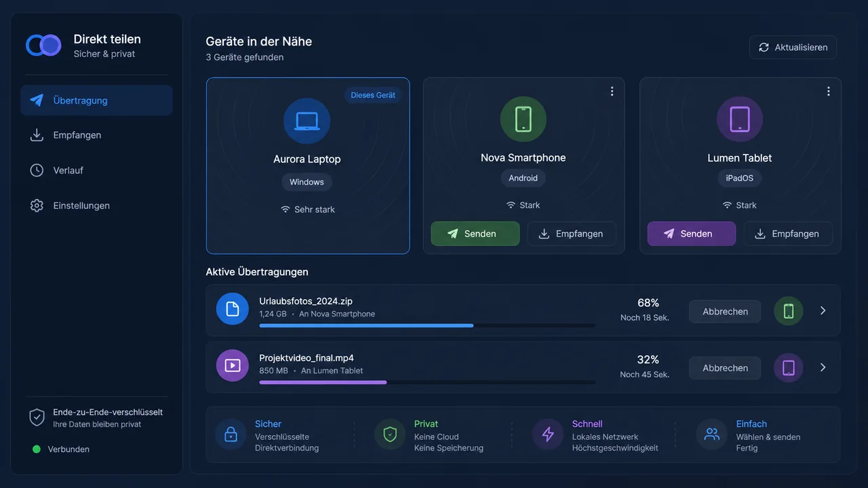The width and height of the screenshot is (868, 488).
Task: Click the An Lumen Tablet destination text
Action: click(x=332, y=371)
